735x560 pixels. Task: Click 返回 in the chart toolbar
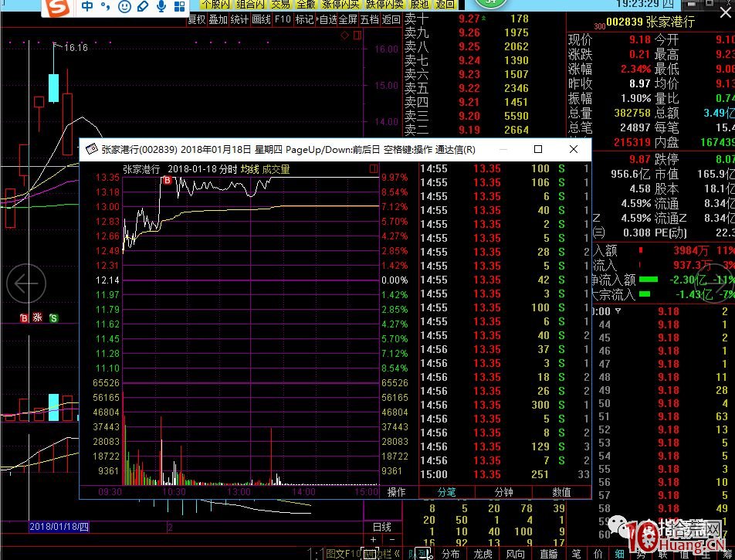click(x=391, y=20)
